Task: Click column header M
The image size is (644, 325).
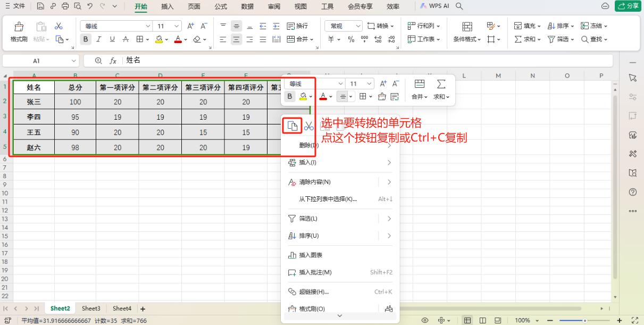Action: (x=498, y=76)
